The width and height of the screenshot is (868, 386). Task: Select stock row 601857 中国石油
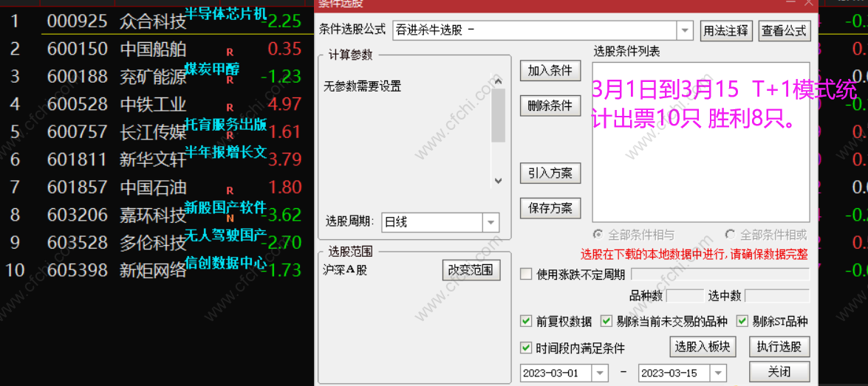155,187
